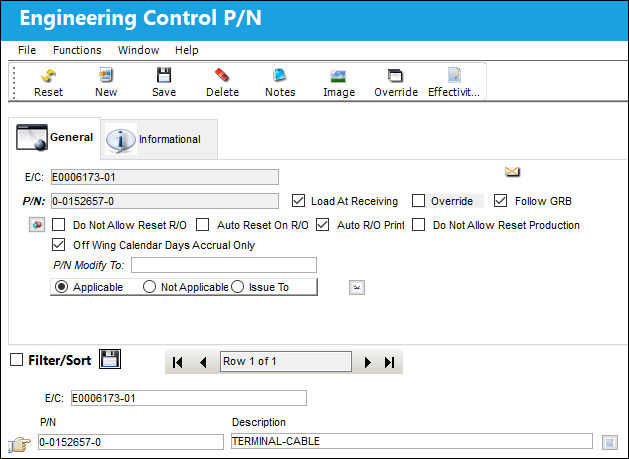The width and height of the screenshot is (629, 459).
Task: Click the lower P/N field 0-0152657-0
Action: click(131, 442)
